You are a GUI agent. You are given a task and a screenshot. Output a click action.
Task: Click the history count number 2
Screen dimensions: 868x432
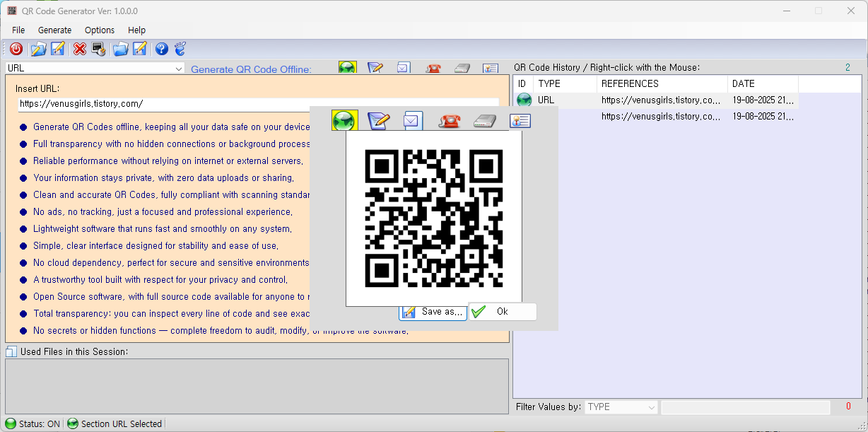848,68
